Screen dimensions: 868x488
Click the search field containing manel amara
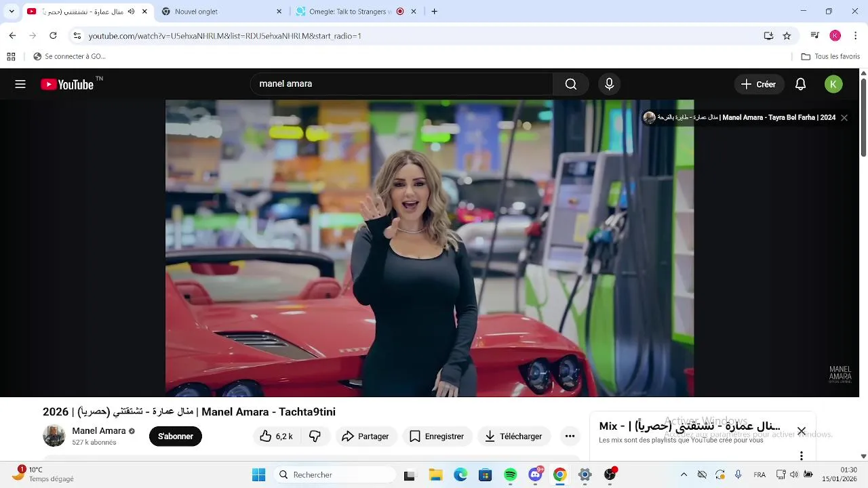tap(401, 84)
